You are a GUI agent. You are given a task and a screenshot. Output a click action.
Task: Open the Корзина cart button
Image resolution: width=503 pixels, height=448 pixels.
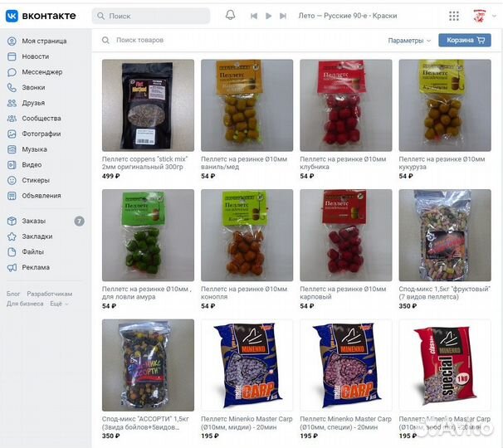465,40
